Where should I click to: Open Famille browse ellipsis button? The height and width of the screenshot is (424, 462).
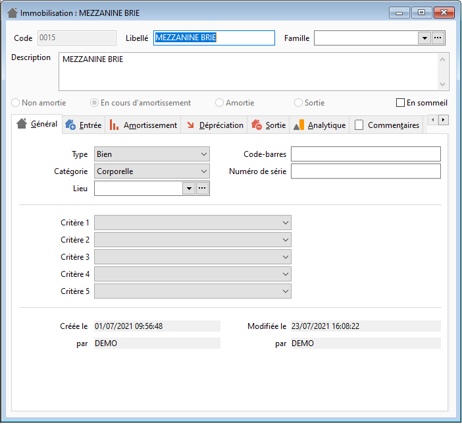tap(438, 38)
